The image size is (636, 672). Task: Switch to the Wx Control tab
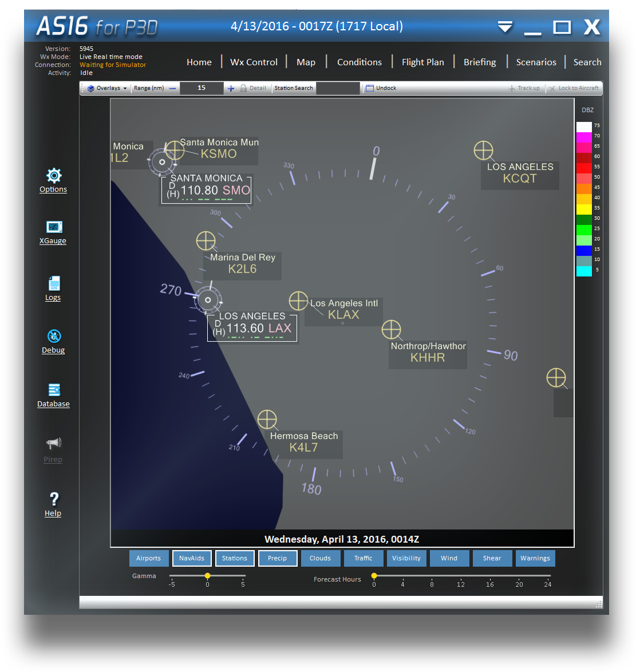[254, 62]
